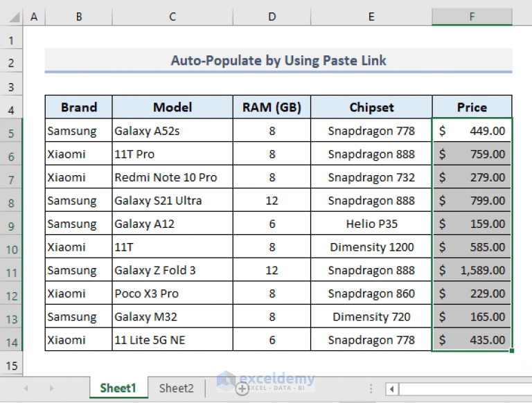The width and height of the screenshot is (532, 403).
Task: Select the $165.00 price cell
Action: tap(472, 316)
